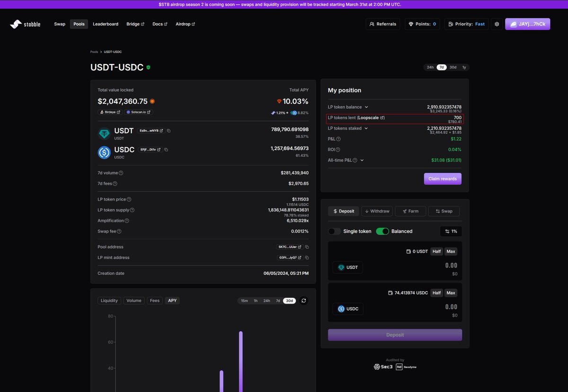Select the 24h stats period

430,67
